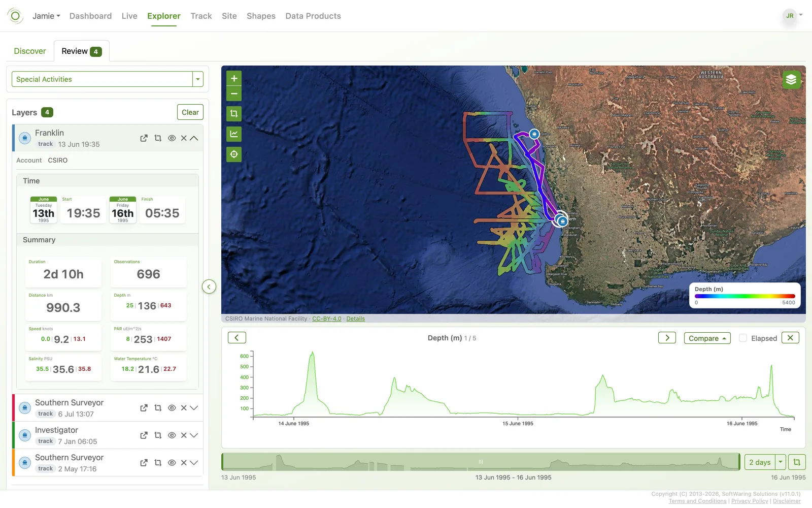This screenshot has height=508, width=812.
Task: Toggle visibility of Franklin layer
Action: tap(172, 138)
